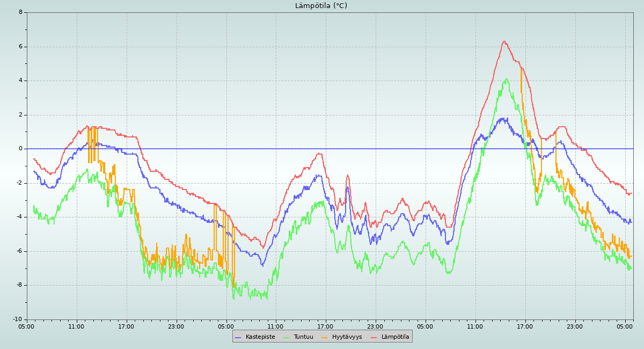Select the Tuntuu legend entry text
Image resolution: width=644 pixels, height=349 pixels.
coord(303,337)
